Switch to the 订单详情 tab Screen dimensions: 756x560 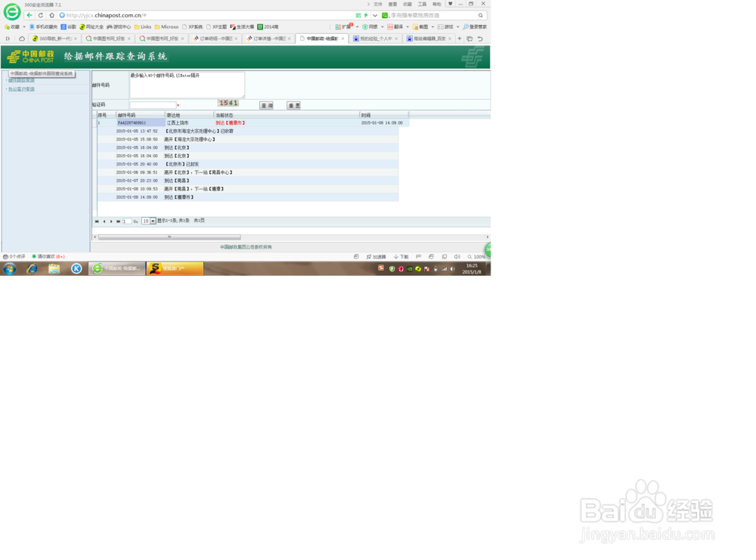(x=269, y=39)
